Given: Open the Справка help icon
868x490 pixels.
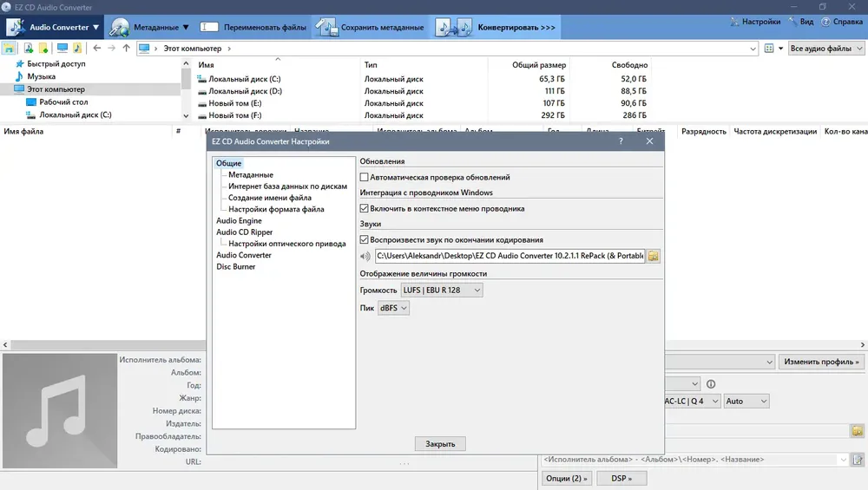Looking at the screenshot, I should pos(825,22).
